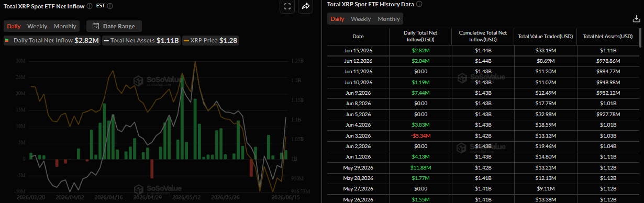Click the $2.82M daily inflow cell

(x=420, y=51)
